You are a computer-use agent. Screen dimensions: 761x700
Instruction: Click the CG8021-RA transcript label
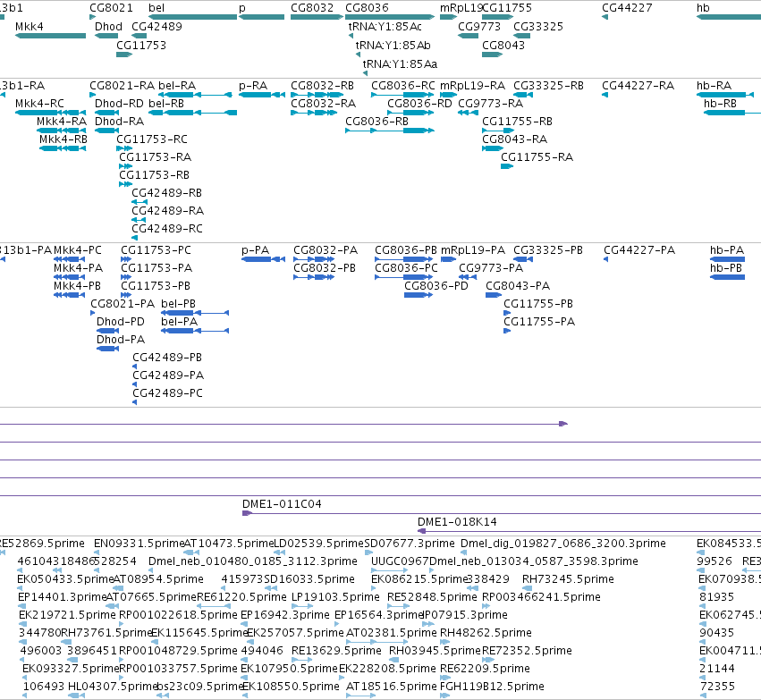coord(123,86)
